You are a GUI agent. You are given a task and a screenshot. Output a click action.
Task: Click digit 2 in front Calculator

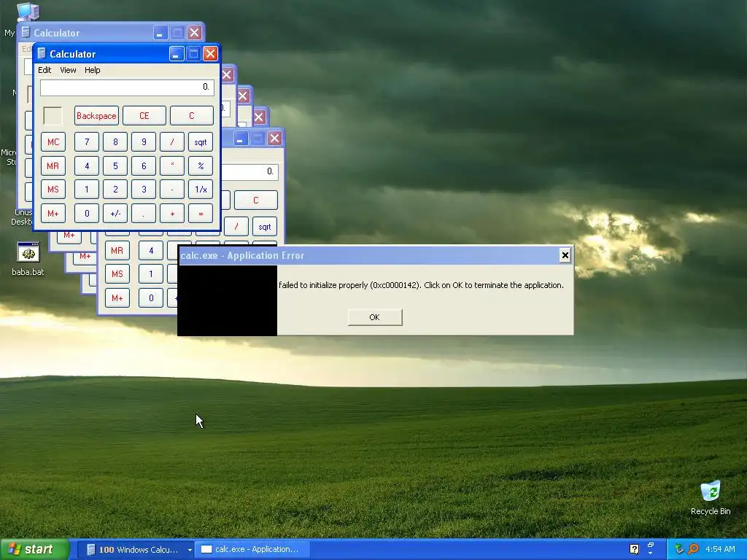[115, 190]
